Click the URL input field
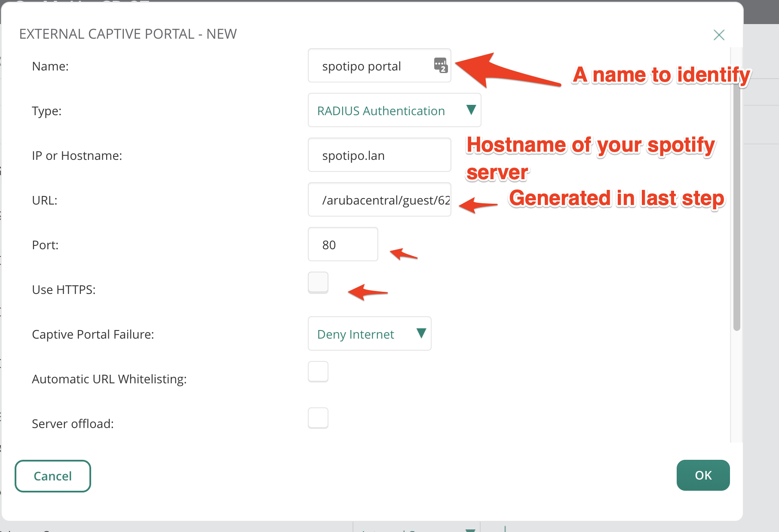 coord(379,200)
